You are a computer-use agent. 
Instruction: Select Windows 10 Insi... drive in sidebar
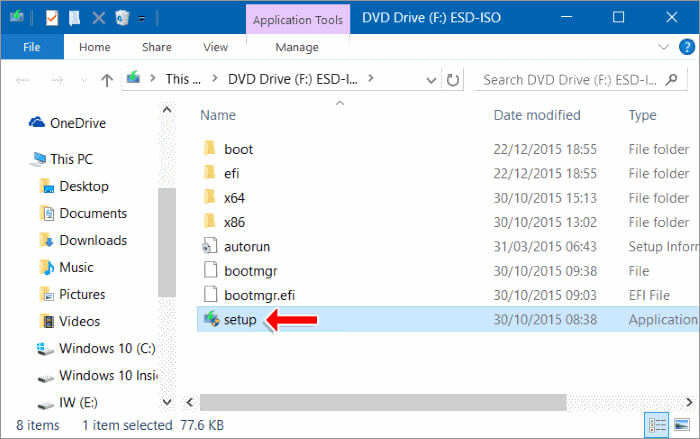point(97,376)
